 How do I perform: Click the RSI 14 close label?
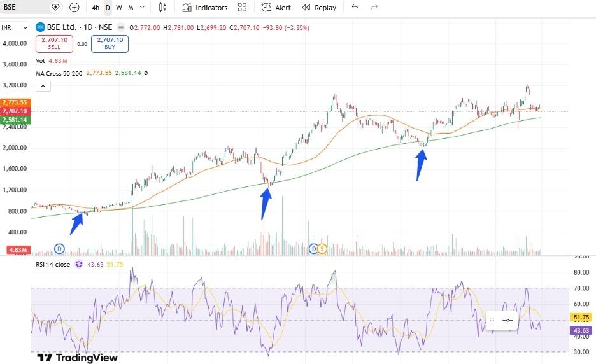coord(53,265)
